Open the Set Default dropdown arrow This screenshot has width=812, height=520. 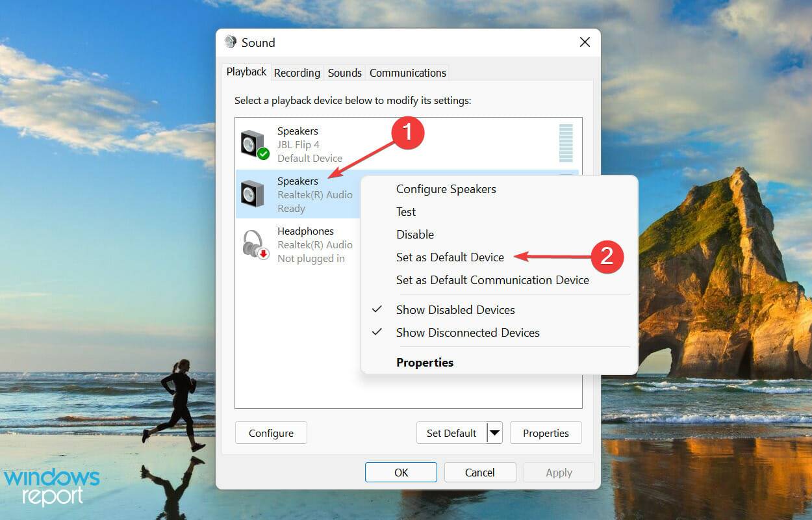click(495, 432)
